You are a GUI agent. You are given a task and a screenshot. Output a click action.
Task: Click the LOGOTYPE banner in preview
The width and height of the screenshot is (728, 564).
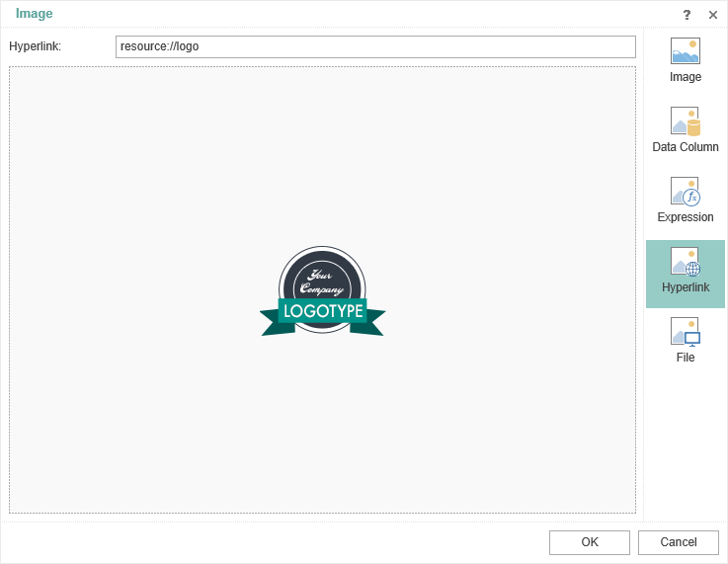pyautogui.click(x=322, y=312)
